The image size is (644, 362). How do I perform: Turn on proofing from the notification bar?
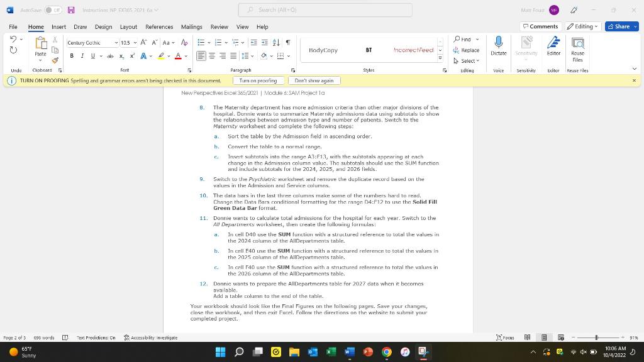(x=258, y=80)
